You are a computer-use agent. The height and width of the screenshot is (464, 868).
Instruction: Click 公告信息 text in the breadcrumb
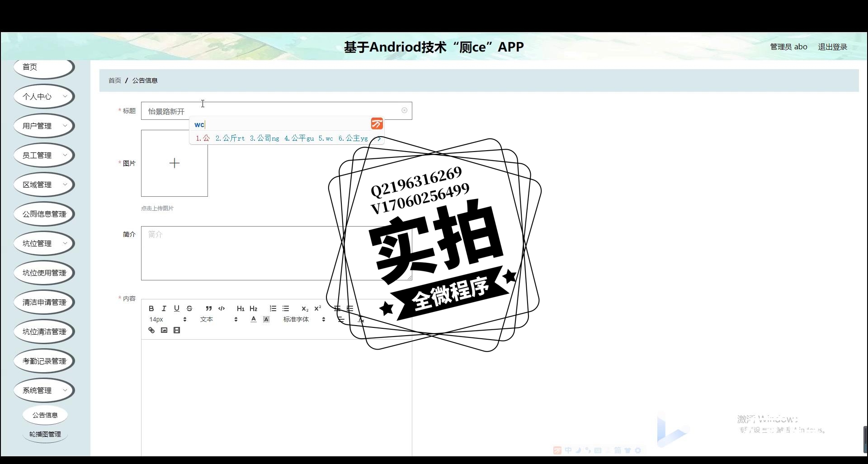click(x=145, y=80)
